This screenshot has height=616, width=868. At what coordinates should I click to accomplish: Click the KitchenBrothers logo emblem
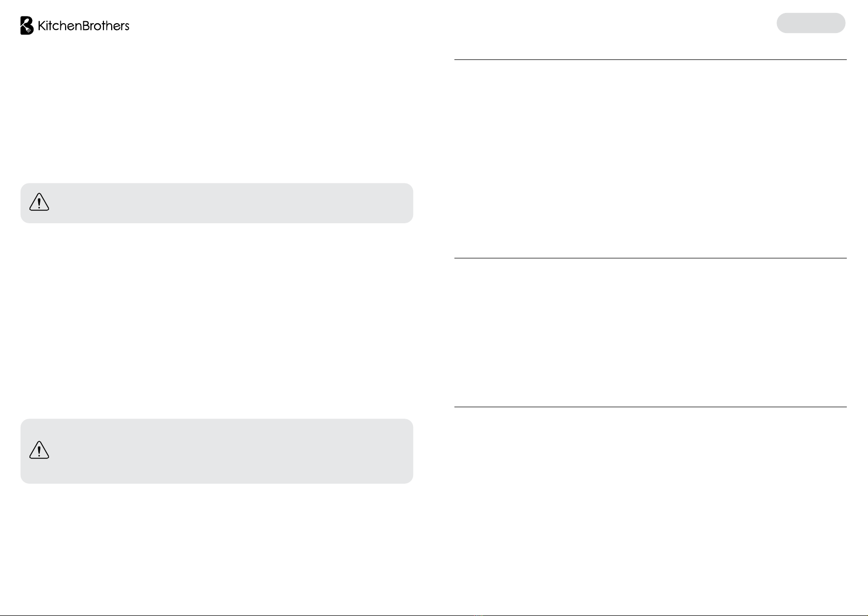pos(27,25)
